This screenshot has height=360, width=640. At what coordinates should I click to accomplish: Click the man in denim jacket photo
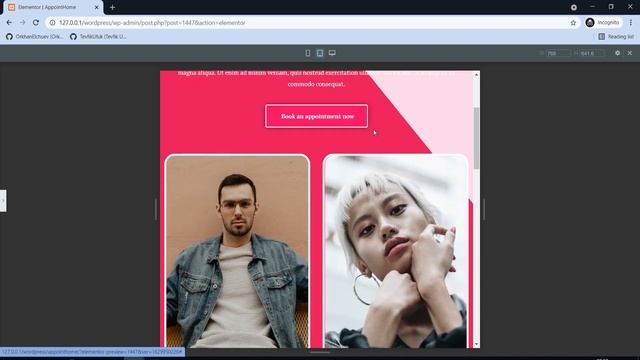pos(237,251)
